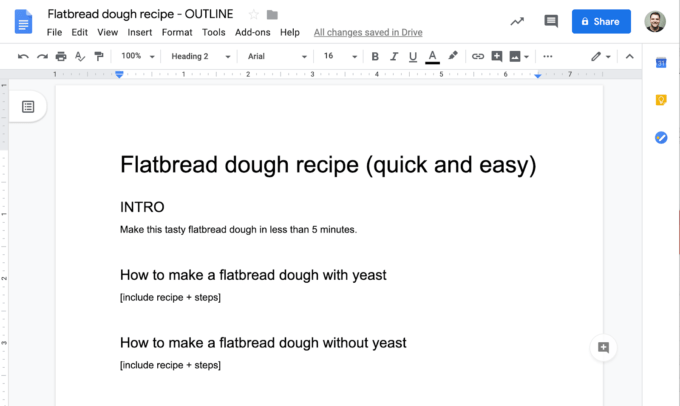Click the print icon
Screen dimensions: 680x406
point(61,57)
